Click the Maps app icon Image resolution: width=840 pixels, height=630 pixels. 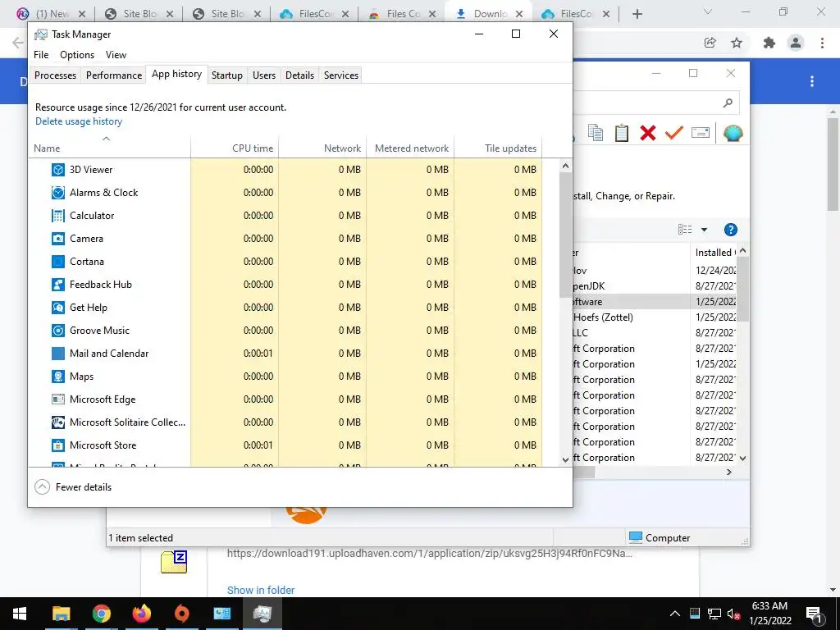tap(58, 377)
